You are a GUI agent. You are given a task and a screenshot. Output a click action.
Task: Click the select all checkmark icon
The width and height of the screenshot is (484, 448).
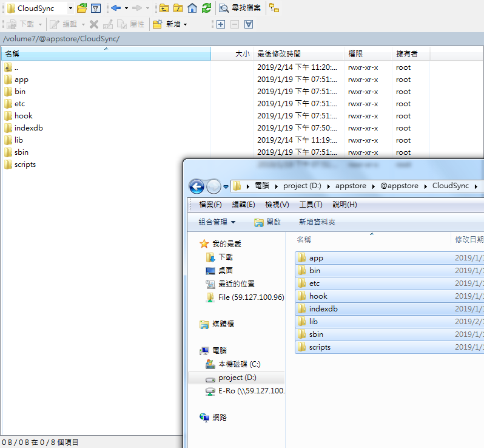249,24
